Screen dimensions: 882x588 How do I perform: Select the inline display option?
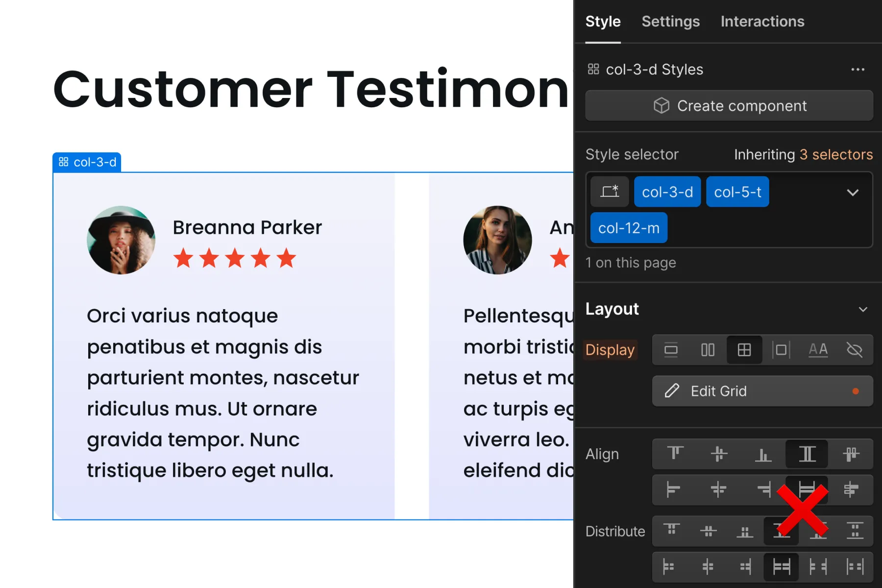pyautogui.click(x=781, y=350)
